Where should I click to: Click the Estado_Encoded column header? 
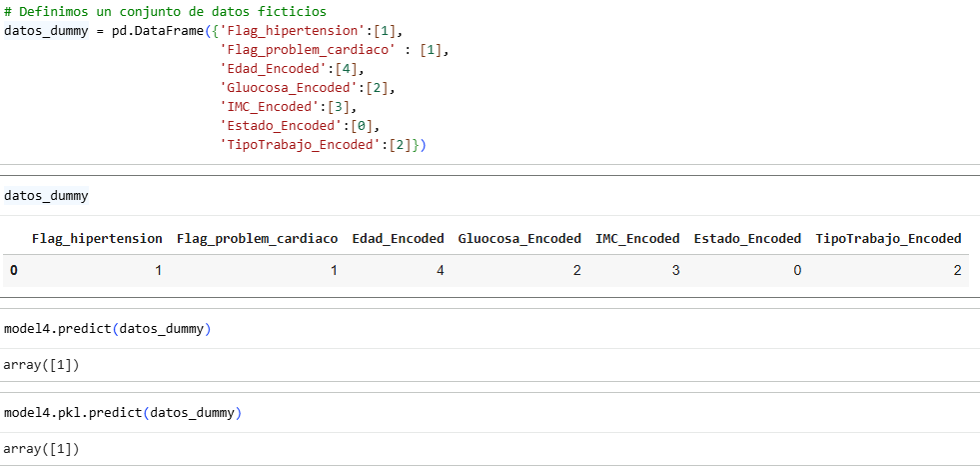pos(747,239)
